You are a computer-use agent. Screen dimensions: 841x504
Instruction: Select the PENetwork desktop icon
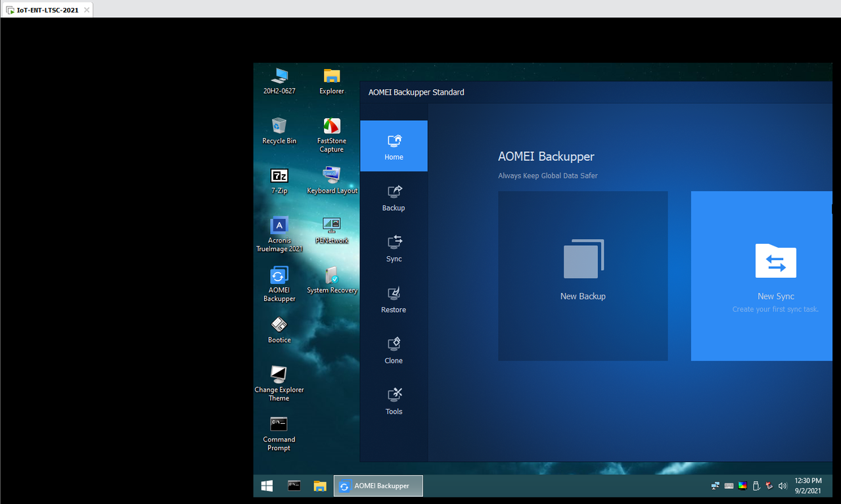pos(332,231)
